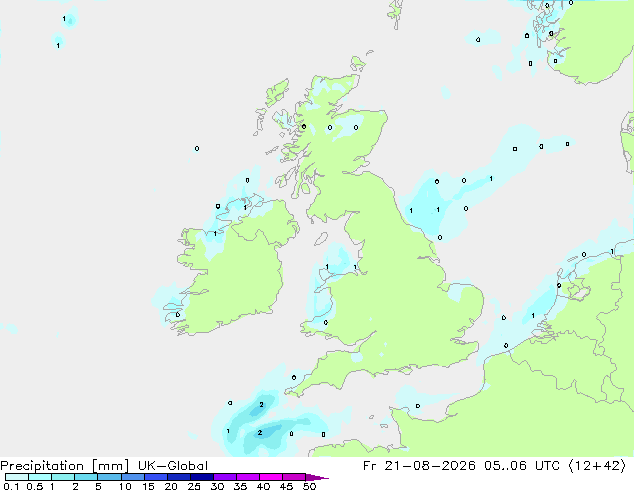Click the '20' legend scale value
Image resolution: width=634 pixels, height=490 pixels.
(171, 486)
